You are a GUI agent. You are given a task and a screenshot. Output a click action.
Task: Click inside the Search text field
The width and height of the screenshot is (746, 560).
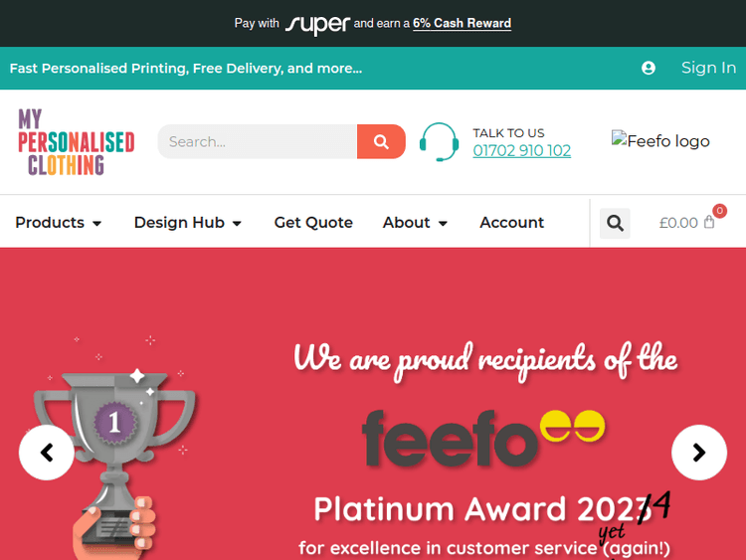pyautogui.click(x=258, y=141)
